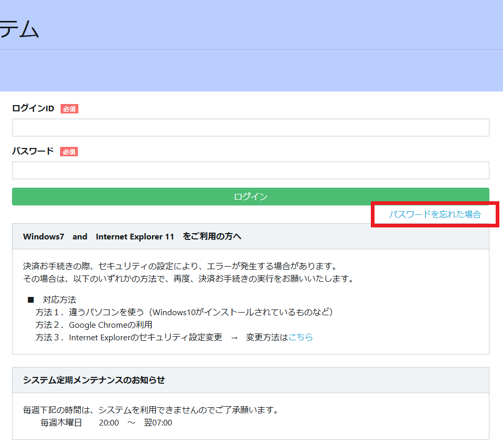The width and height of the screenshot is (503, 448).
Task: Click the '■ 対応方法' text
Action: point(52,300)
